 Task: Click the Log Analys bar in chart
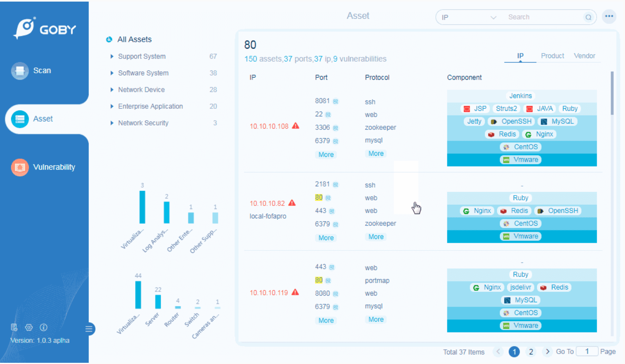tap(167, 213)
